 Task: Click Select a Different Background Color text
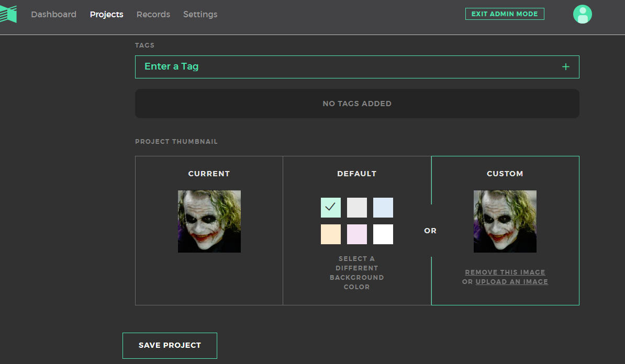(x=357, y=273)
